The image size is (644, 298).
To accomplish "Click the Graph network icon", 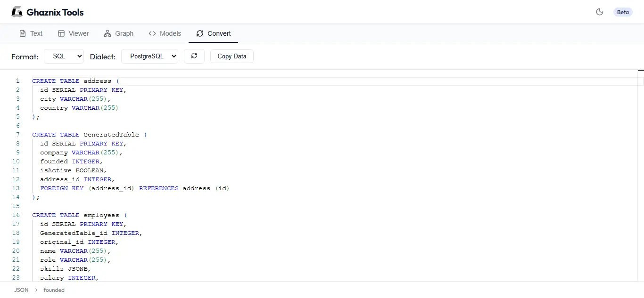I will 107,33.
